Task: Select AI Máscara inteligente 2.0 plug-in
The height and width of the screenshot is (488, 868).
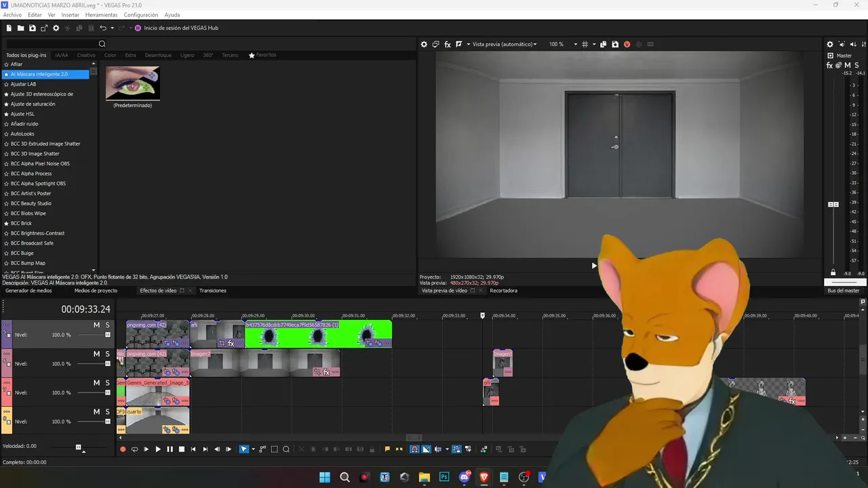Action: click(45, 74)
